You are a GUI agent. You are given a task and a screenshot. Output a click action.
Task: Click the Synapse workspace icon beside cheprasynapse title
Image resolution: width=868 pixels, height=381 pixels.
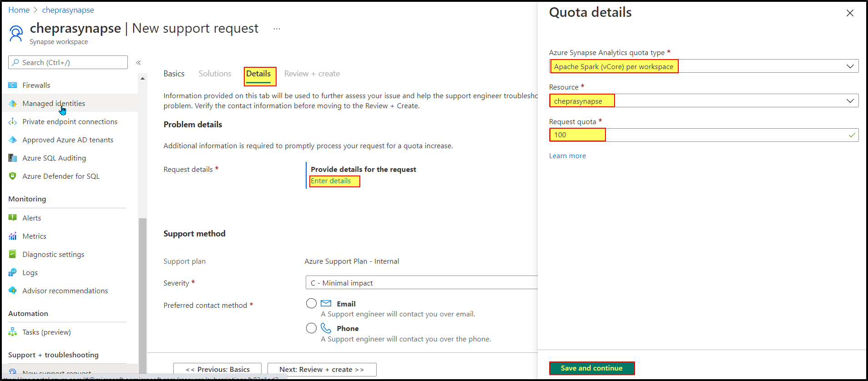pos(16,33)
